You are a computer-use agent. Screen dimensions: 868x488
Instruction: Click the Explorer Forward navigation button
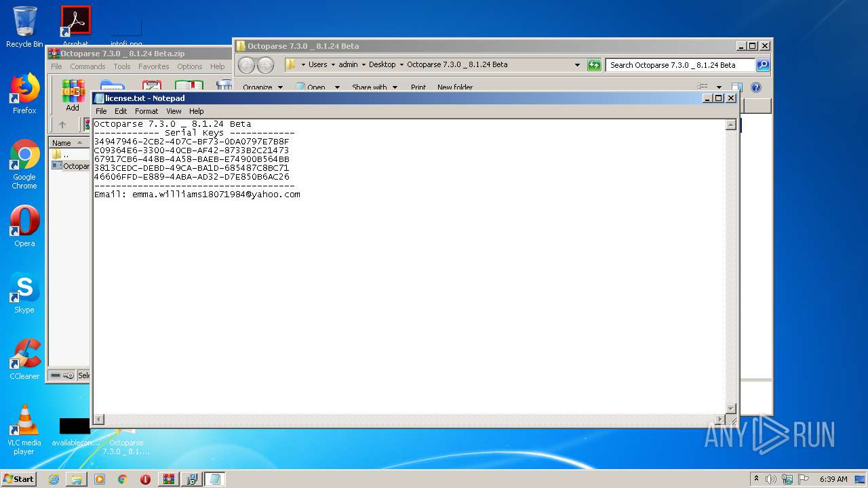click(x=265, y=65)
